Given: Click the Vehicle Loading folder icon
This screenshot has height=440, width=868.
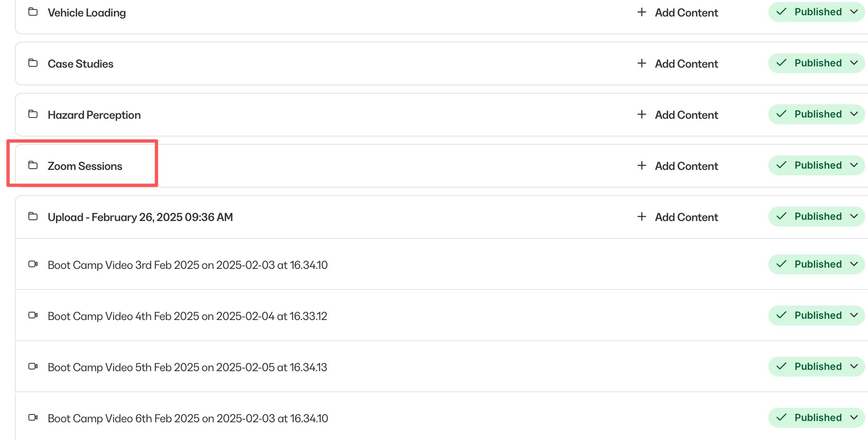Looking at the screenshot, I should [33, 12].
